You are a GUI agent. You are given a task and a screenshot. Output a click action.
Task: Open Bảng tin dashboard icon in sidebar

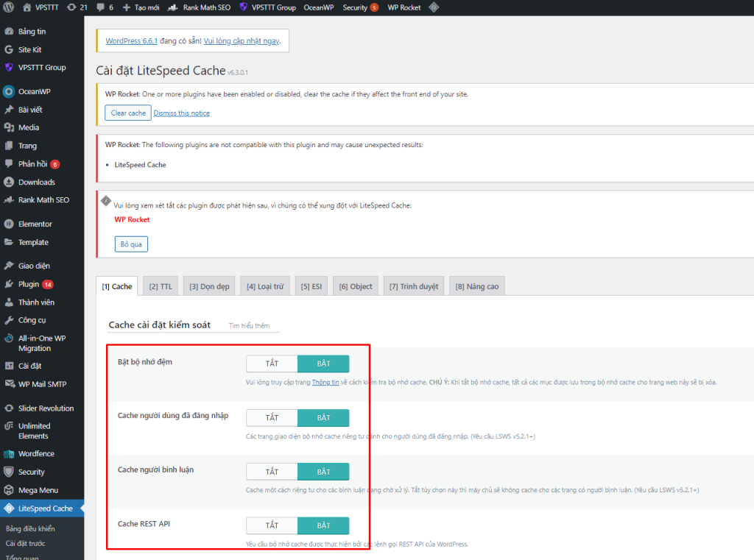pos(9,31)
